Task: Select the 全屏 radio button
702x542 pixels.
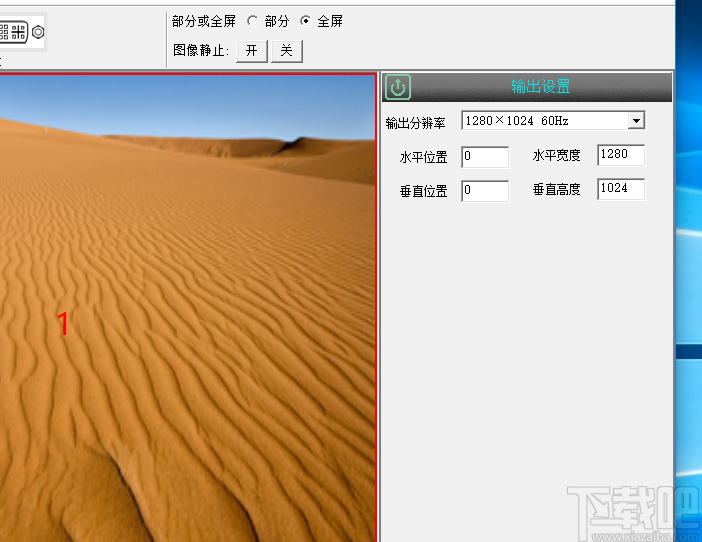Action: point(306,21)
